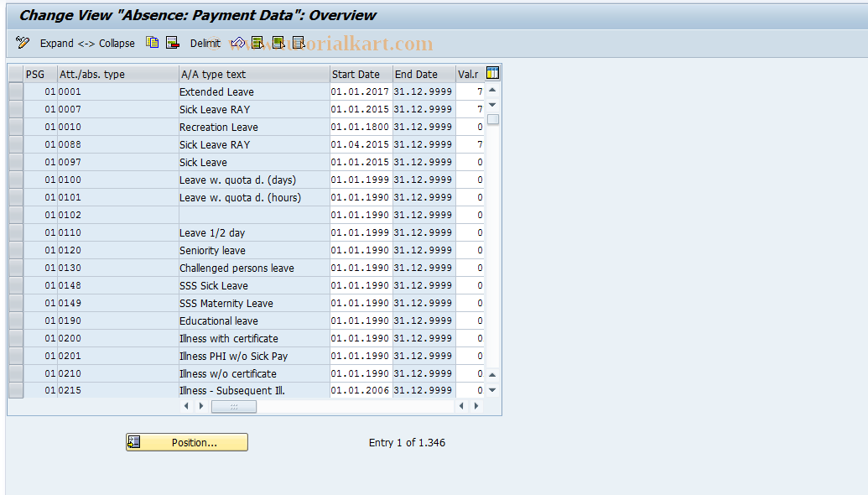
Task: Click start date 01.01.2006 field
Action: click(361, 390)
